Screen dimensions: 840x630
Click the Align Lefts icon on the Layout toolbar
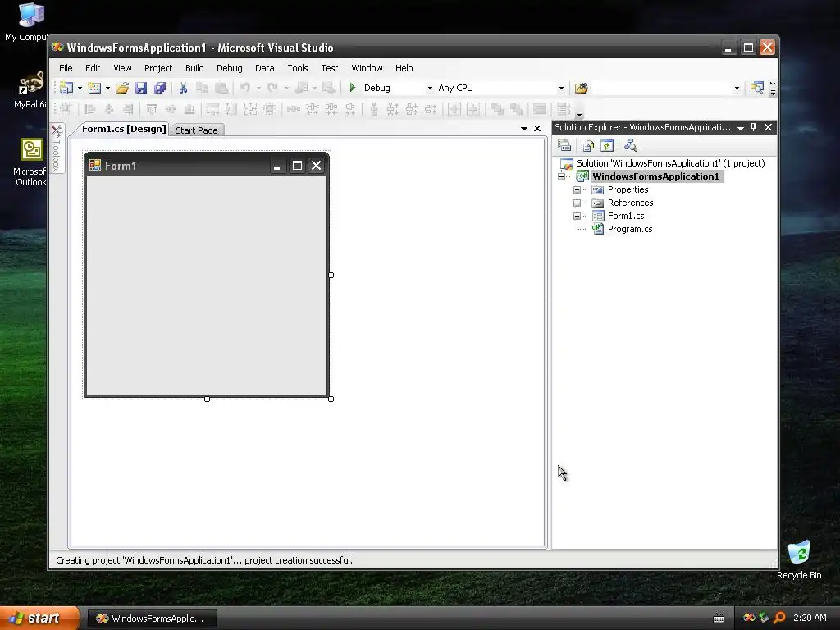[90, 109]
